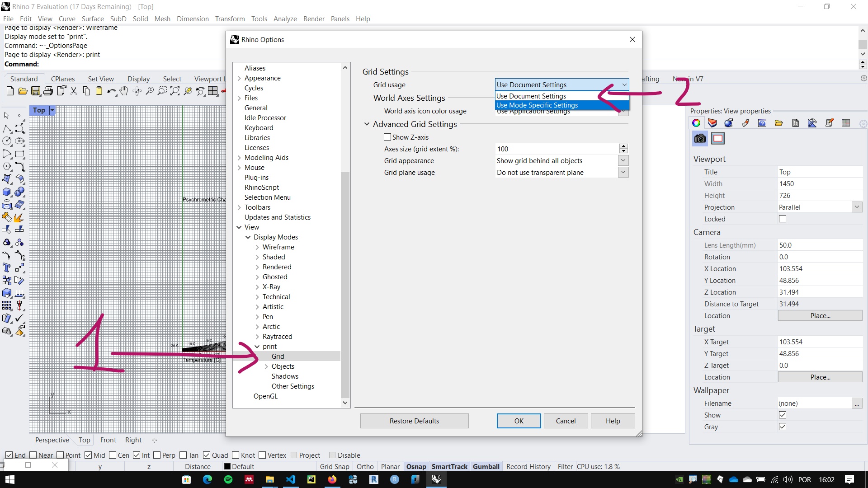Click the Four Viewports layout icon
This screenshot has height=488, width=868.
(213, 91)
